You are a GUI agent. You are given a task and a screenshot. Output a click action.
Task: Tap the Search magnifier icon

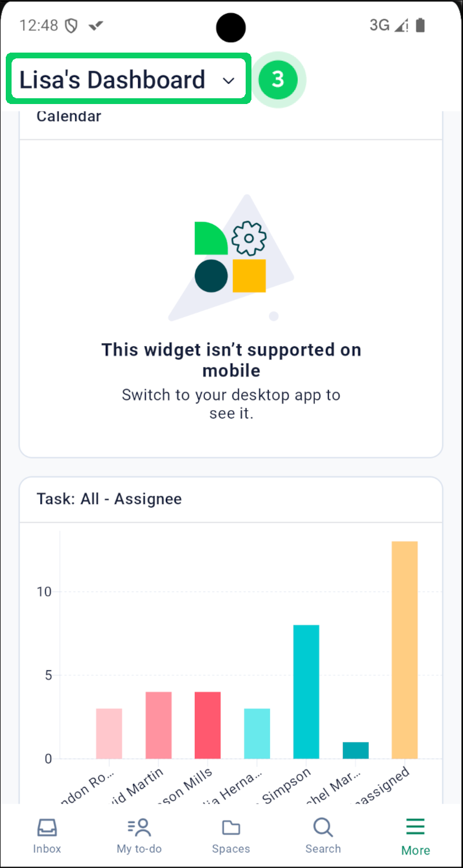[x=323, y=834]
